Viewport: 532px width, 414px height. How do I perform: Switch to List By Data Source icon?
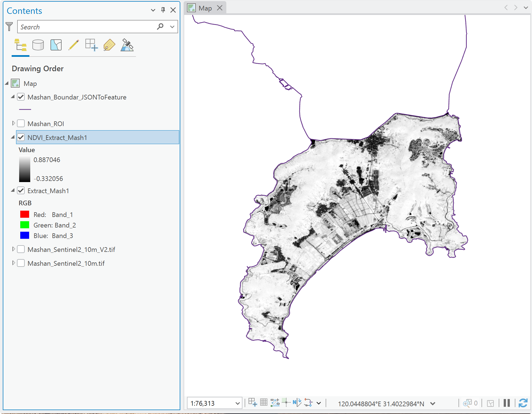pos(38,45)
